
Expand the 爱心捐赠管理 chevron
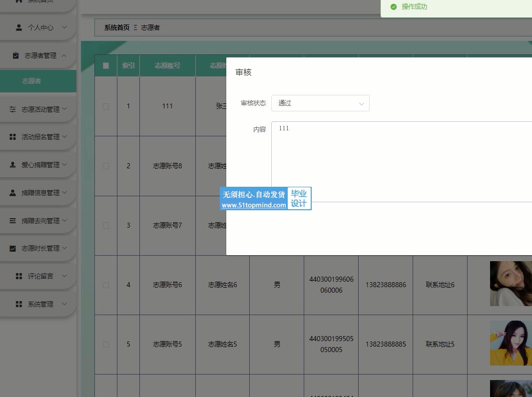coord(64,165)
